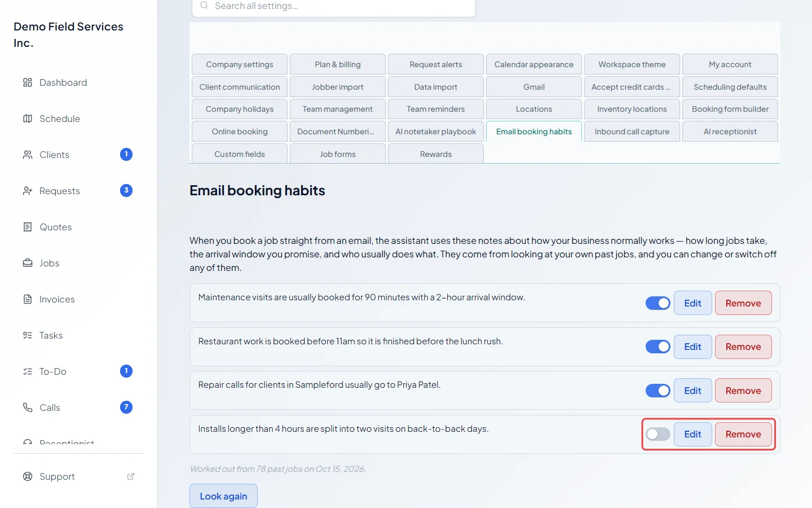Click the Schedule map icon

click(28, 119)
